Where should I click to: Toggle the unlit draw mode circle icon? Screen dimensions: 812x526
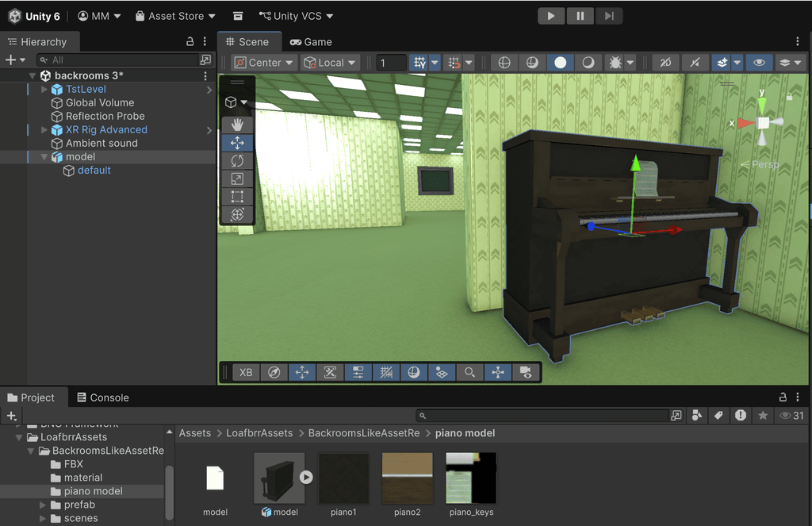coord(588,63)
